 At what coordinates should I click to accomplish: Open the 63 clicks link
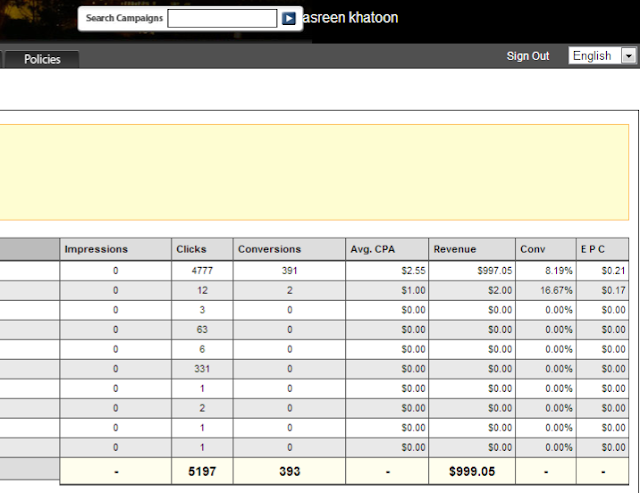tap(202, 329)
